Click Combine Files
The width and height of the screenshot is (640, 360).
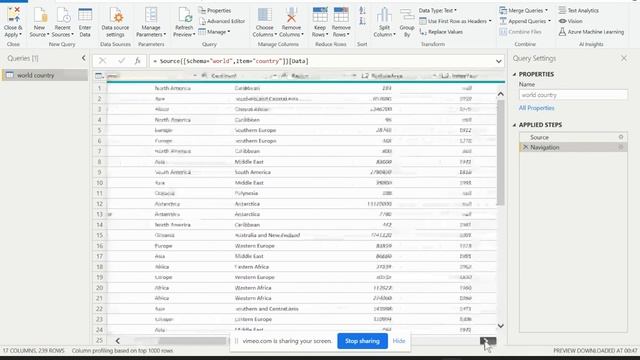tap(520, 31)
